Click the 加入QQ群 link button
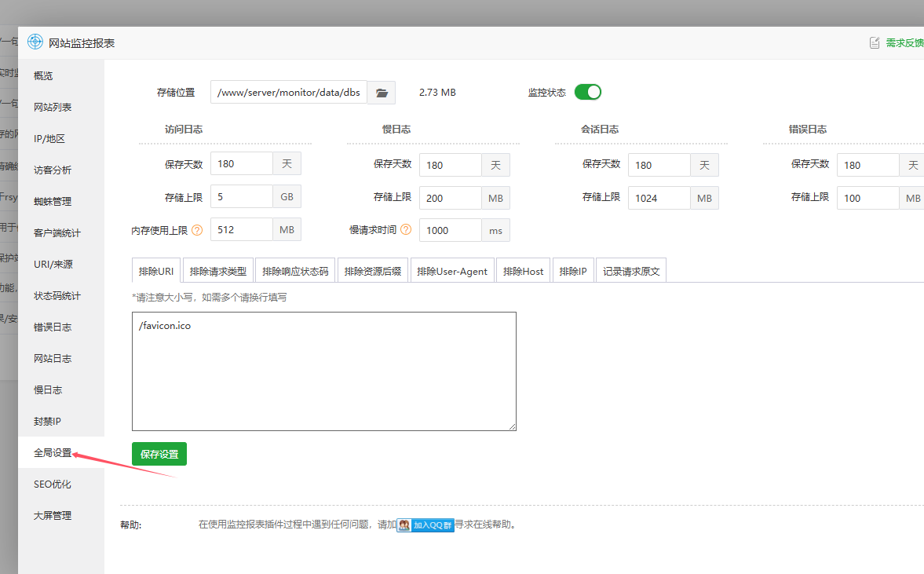This screenshot has height=574, width=924. click(425, 525)
